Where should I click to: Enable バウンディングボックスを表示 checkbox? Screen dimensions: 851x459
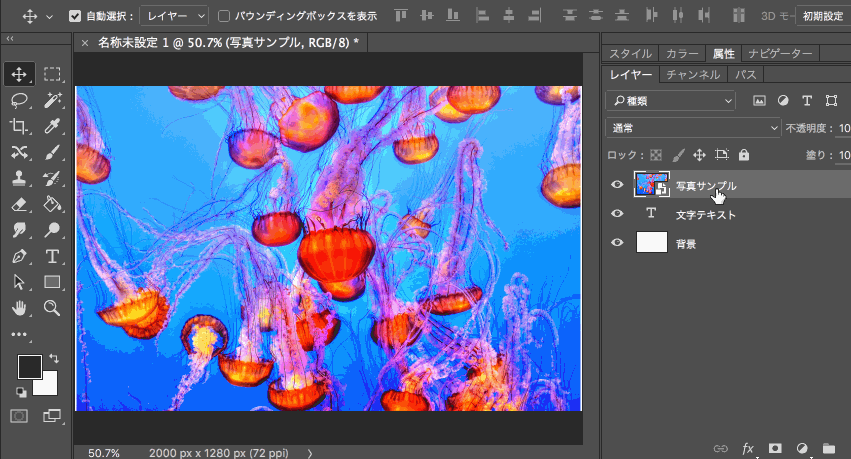click(224, 16)
